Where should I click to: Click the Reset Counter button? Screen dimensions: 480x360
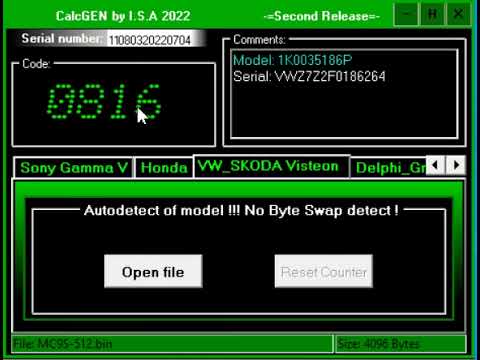324,271
